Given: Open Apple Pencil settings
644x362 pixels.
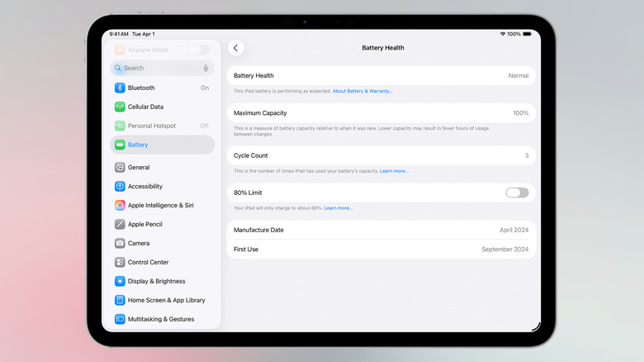Looking at the screenshot, I should (162, 224).
